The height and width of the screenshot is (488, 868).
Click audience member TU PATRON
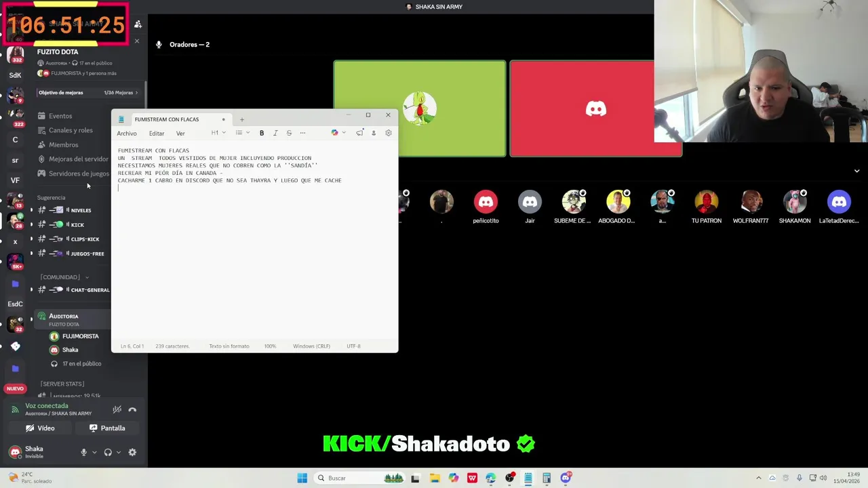pos(707,207)
